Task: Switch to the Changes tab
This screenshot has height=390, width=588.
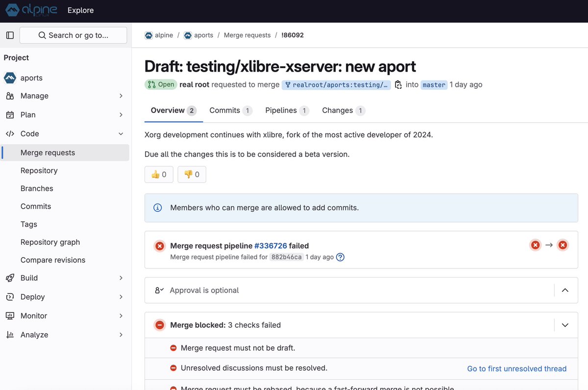Action: 343,110
